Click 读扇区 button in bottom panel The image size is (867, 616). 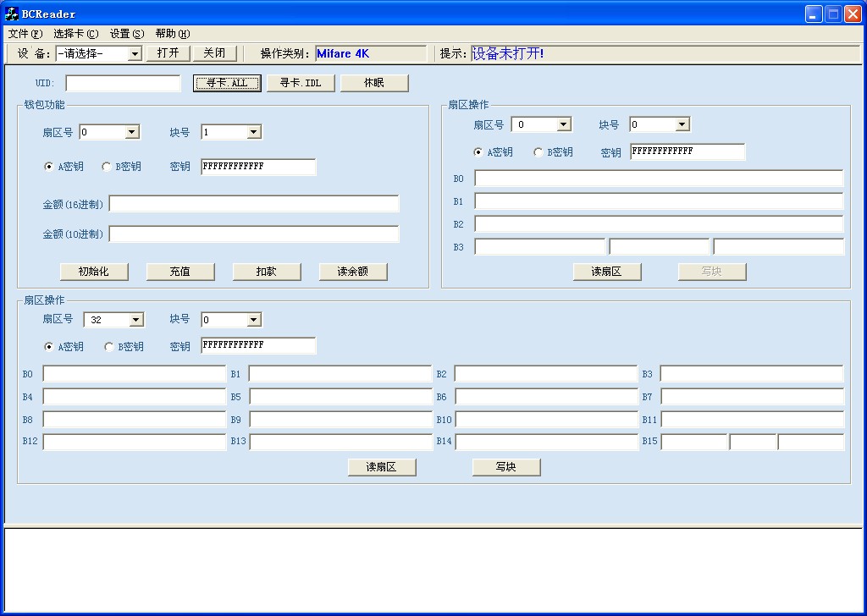click(x=382, y=467)
